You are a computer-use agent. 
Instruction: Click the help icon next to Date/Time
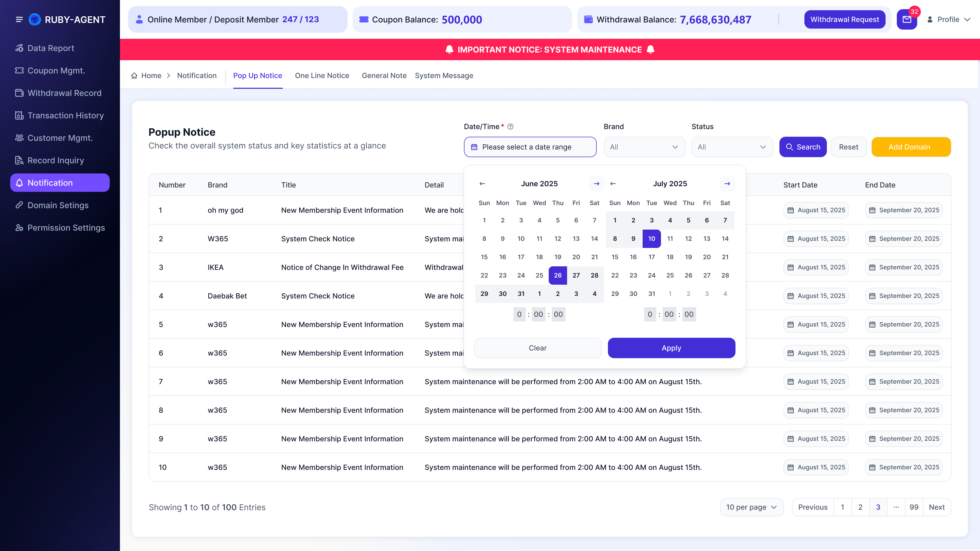(510, 127)
